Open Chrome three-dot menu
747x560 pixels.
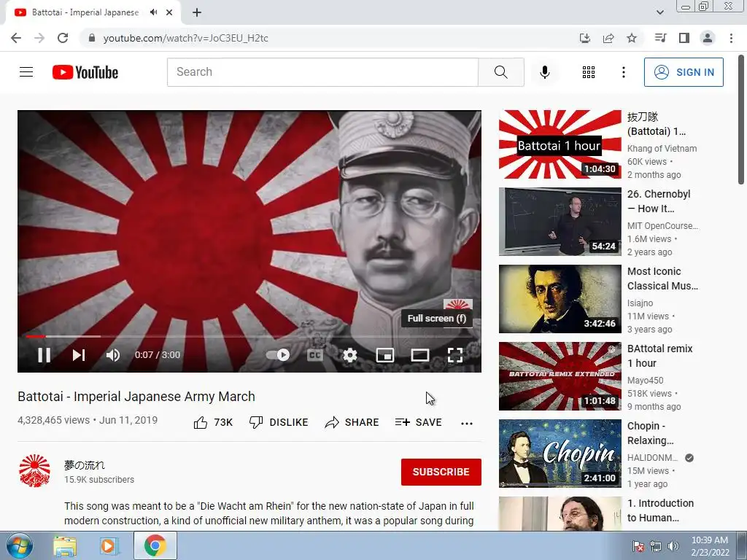pos(731,38)
